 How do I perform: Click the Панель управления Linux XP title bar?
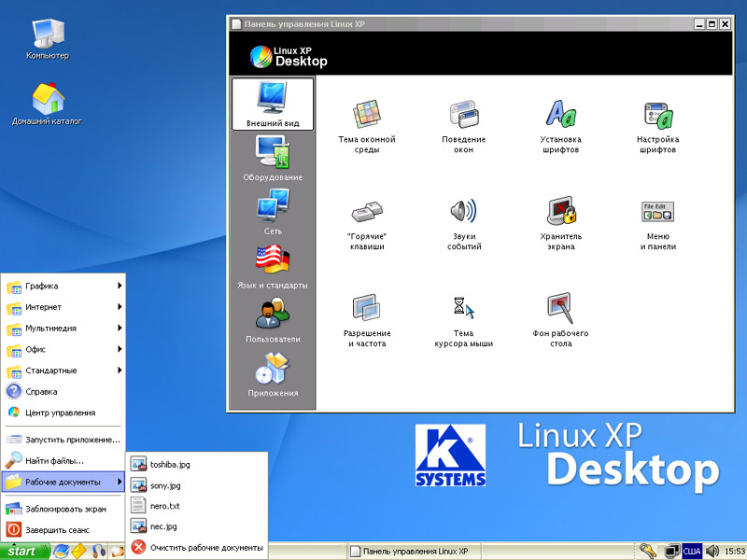460,24
